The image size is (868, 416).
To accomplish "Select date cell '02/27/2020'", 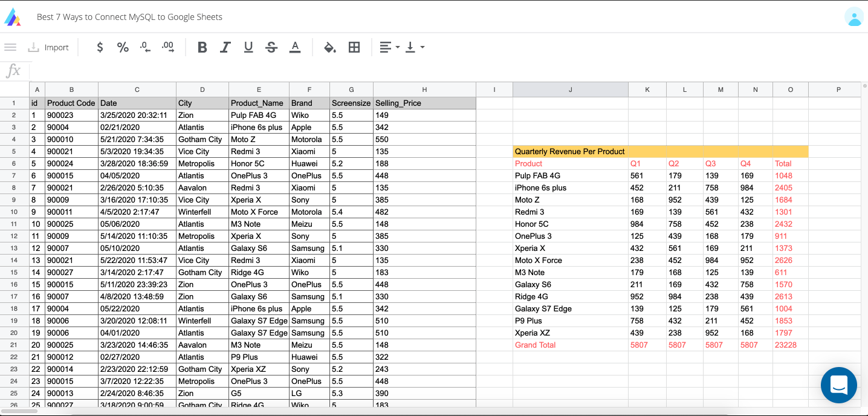I will point(137,357).
